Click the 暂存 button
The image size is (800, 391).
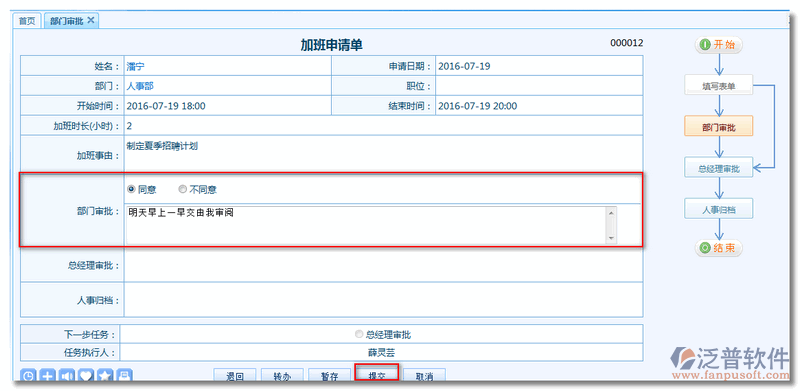[330, 376]
